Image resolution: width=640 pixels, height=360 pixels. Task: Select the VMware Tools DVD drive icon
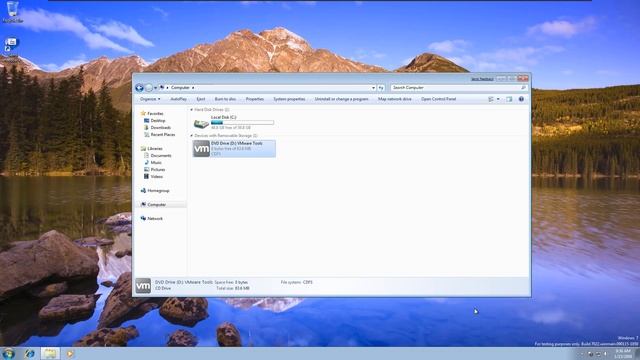[x=201, y=149]
